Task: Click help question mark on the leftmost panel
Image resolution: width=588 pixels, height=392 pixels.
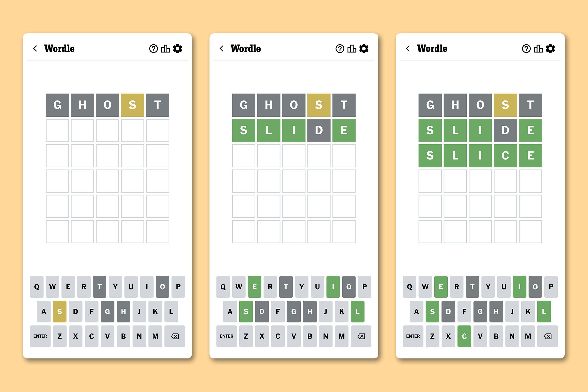Action: (154, 49)
